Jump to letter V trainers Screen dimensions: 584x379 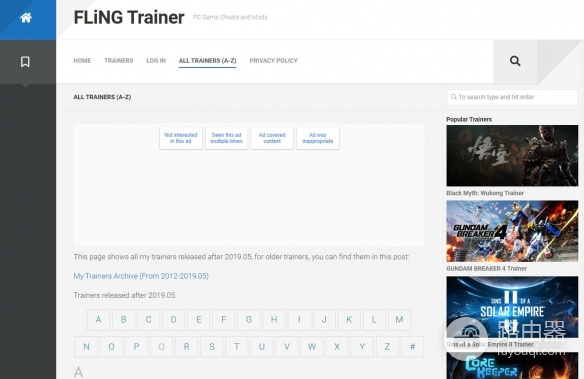click(x=287, y=347)
